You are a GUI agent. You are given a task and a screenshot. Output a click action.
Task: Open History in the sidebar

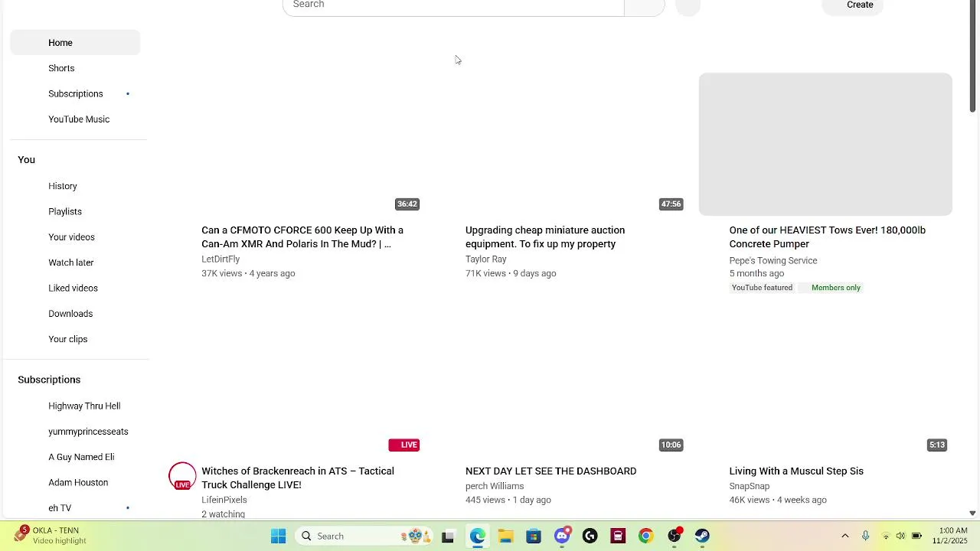pos(75,186)
